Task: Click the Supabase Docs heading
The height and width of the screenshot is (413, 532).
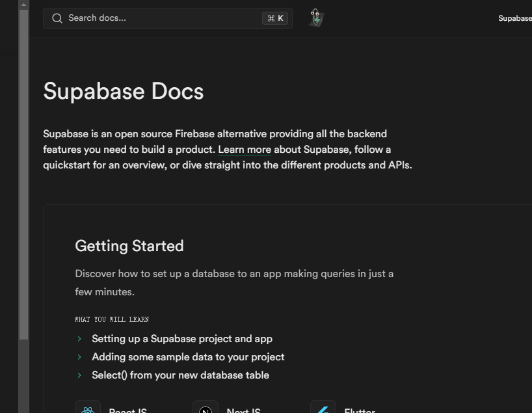Action: (x=123, y=91)
